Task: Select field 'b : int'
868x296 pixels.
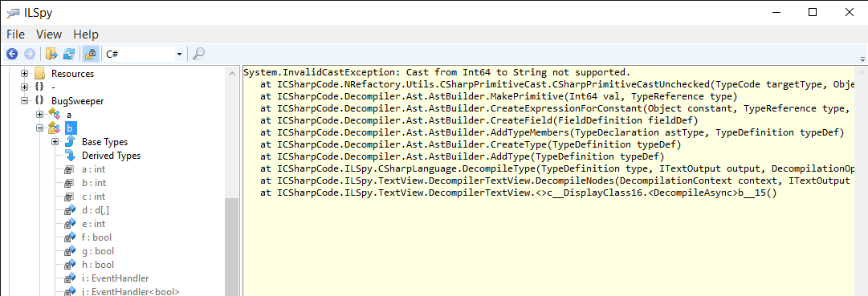Action: click(x=94, y=183)
